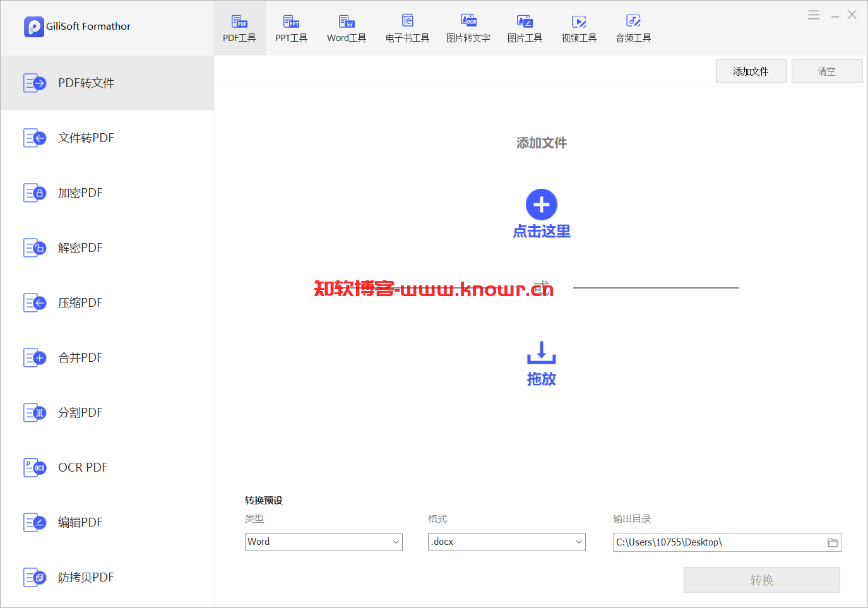Select the 音频工具 tab
The height and width of the screenshot is (608, 868).
633,28
